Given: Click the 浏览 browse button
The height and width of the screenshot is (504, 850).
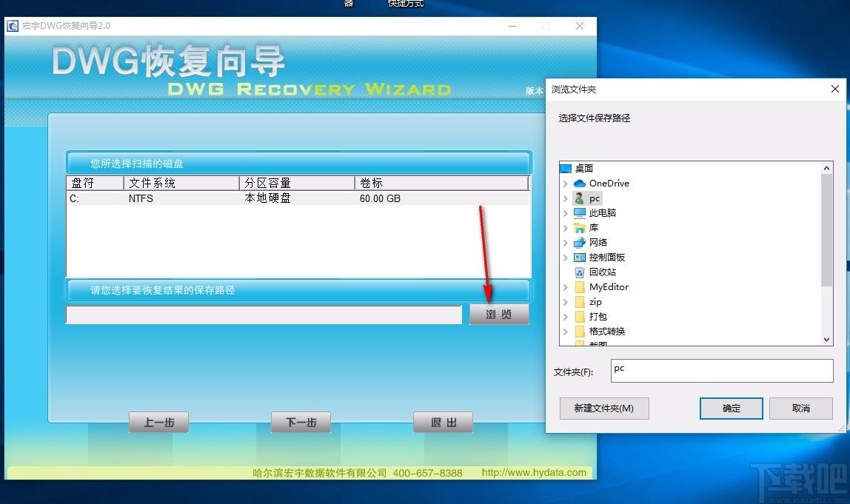Looking at the screenshot, I should click(x=499, y=315).
